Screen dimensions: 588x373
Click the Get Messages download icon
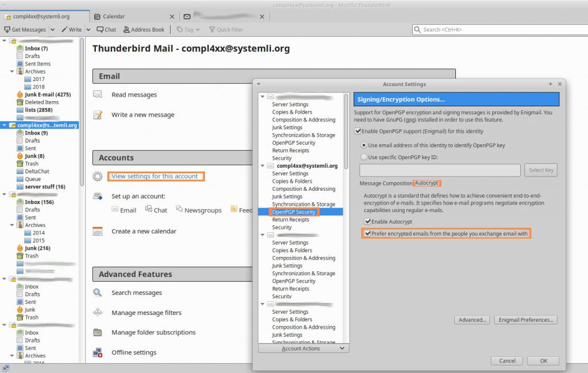[x=7, y=29]
